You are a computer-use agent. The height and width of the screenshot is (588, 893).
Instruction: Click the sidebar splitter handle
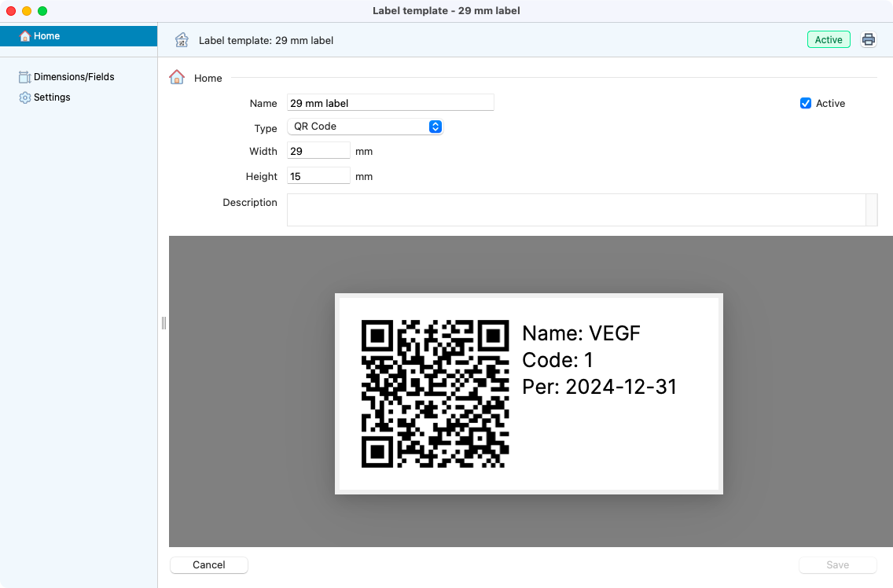[164, 323]
